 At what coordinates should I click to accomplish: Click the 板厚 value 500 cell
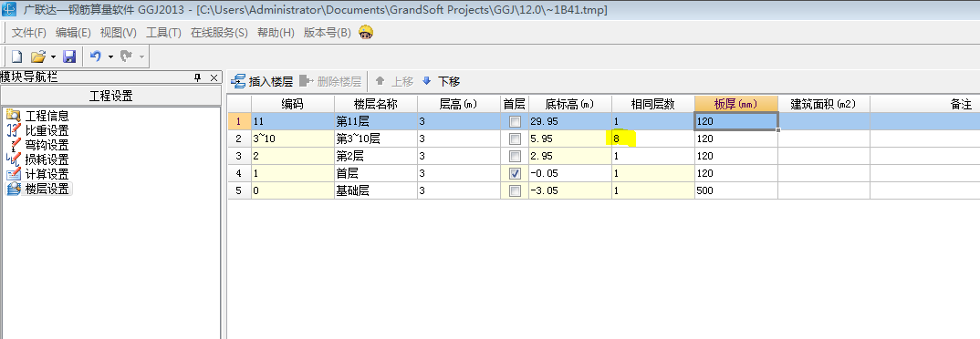click(x=735, y=191)
